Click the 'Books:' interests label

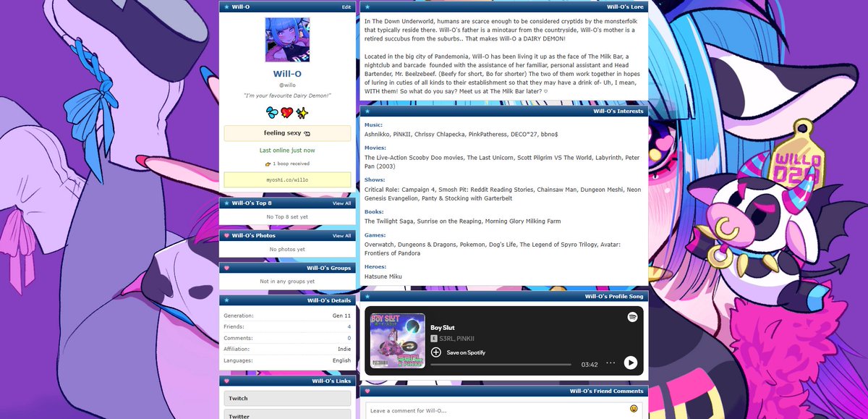tap(374, 212)
